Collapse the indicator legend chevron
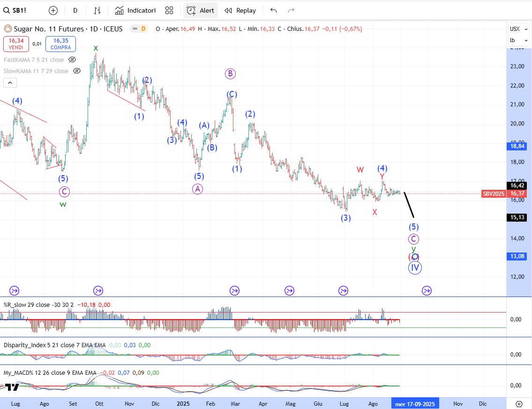 coord(10,83)
